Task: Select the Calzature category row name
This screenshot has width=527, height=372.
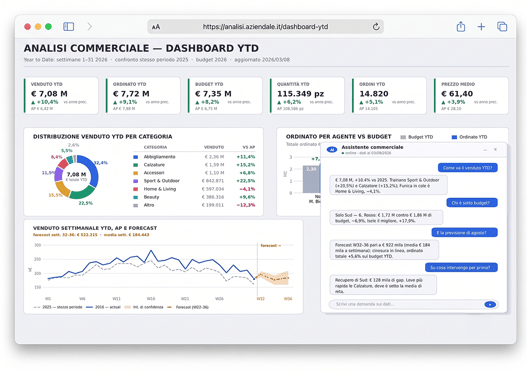Action: pyautogui.click(x=154, y=165)
